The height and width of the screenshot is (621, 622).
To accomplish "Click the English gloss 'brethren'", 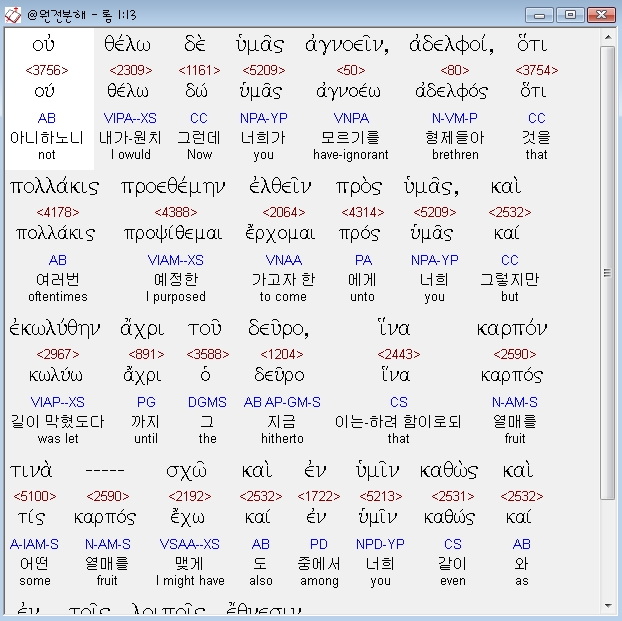I will tap(455, 154).
